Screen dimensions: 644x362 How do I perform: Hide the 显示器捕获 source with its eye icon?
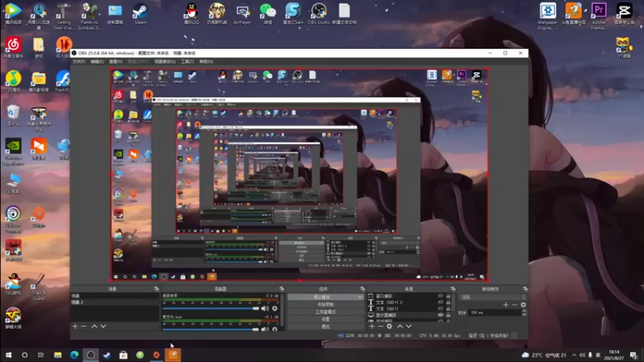pos(440,315)
